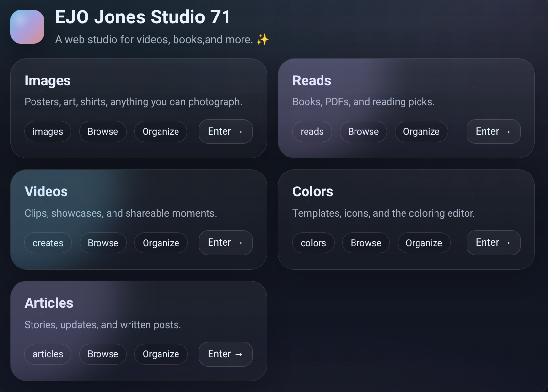Select the 'images' tag pill
This screenshot has height=392, width=548.
point(48,131)
